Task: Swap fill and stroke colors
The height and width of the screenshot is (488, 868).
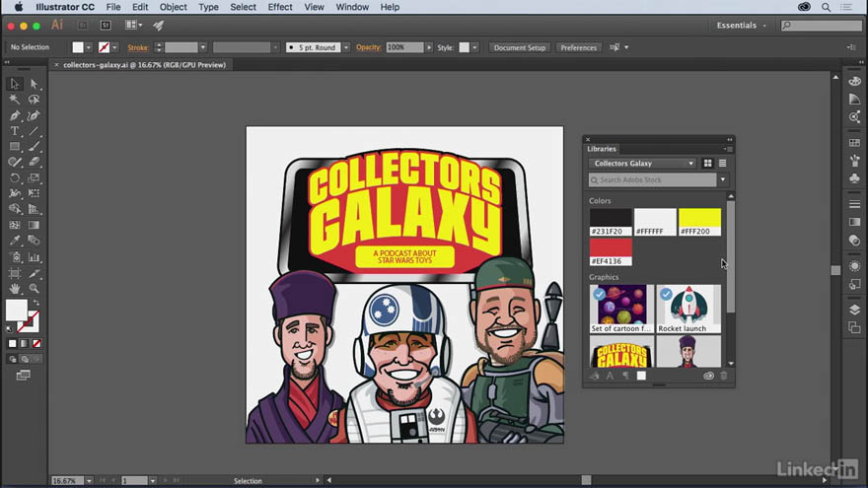Action: [x=36, y=303]
